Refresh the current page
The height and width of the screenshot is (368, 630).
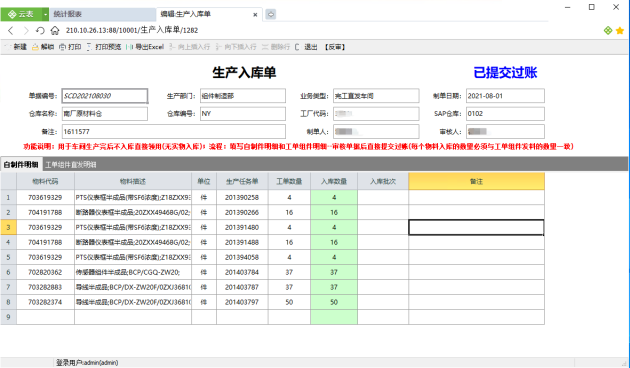coord(40,31)
